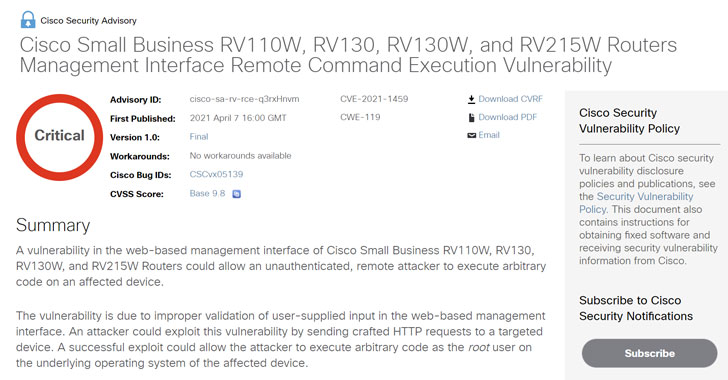Click the CVE-2021-1459 identifier
This screenshot has height=380, width=728.
point(374,99)
